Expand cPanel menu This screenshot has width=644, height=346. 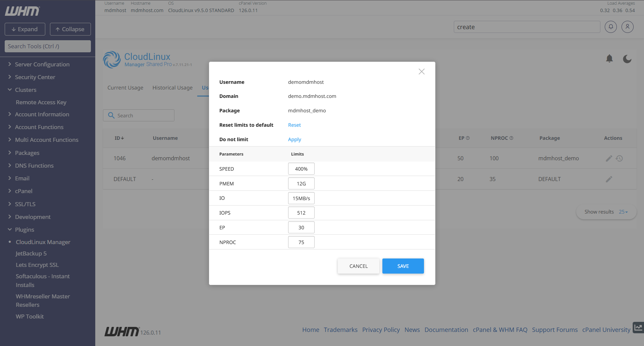click(x=23, y=191)
